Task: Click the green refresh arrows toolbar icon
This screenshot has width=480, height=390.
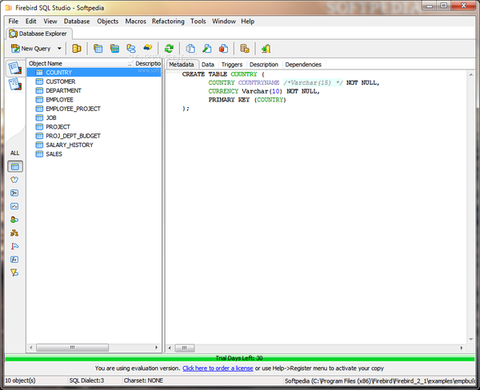Action: (169, 49)
